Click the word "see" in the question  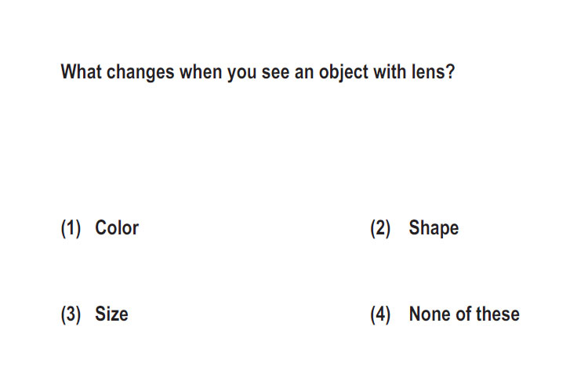pos(276,72)
